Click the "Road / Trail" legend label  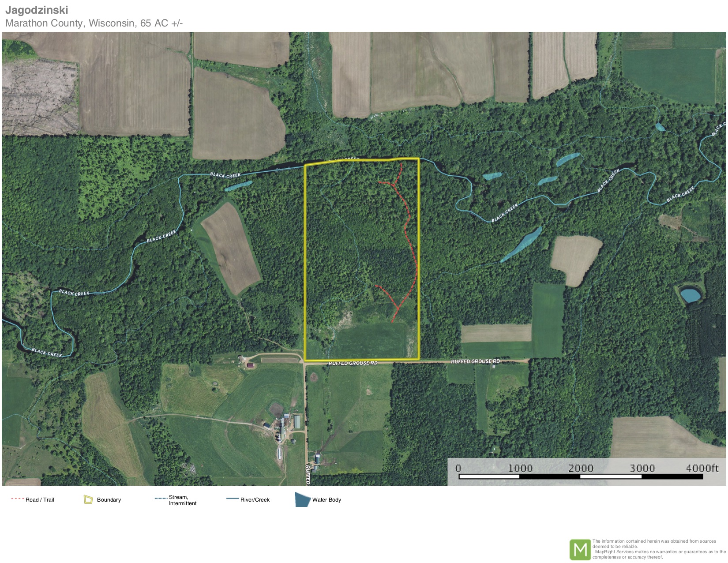tap(40, 500)
